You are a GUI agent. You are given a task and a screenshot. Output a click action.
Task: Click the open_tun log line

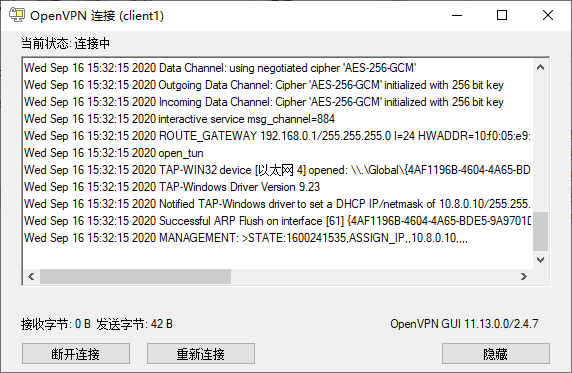[x=113, y=153]
